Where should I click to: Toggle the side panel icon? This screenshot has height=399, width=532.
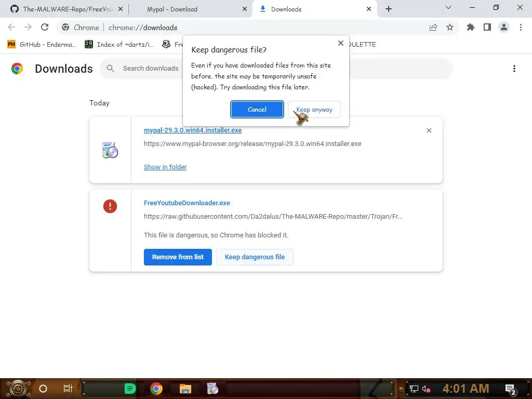click(x=487, y=27)
